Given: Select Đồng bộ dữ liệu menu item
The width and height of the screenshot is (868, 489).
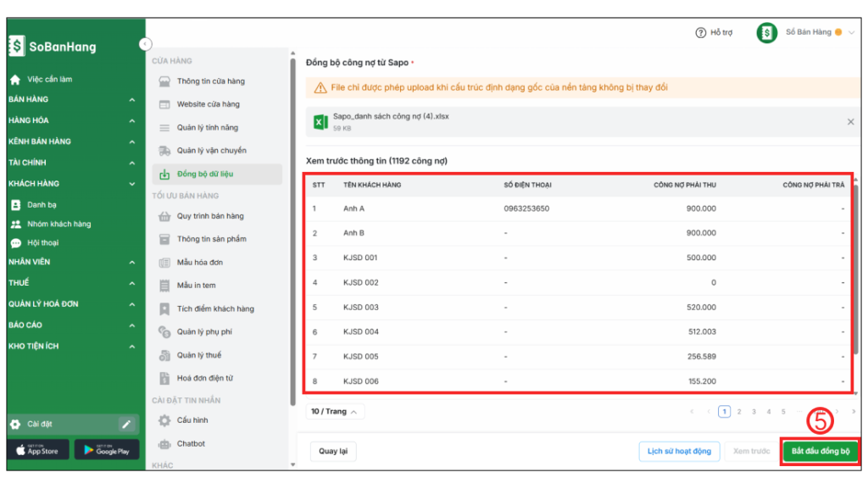Looking at the screenshot, I should tap(204, 174).
